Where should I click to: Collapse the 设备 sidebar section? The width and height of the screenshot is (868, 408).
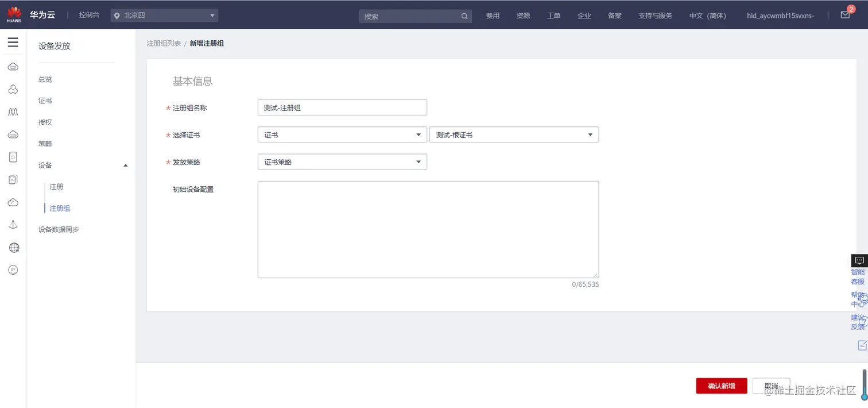[126, 165]
